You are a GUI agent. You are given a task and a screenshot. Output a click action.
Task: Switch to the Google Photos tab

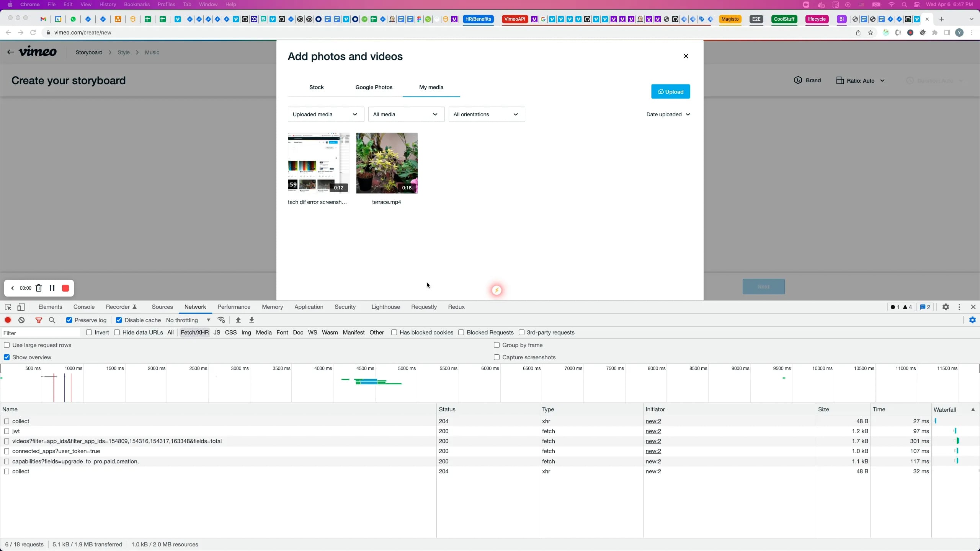pyautogui.click(x=374, y=87)
